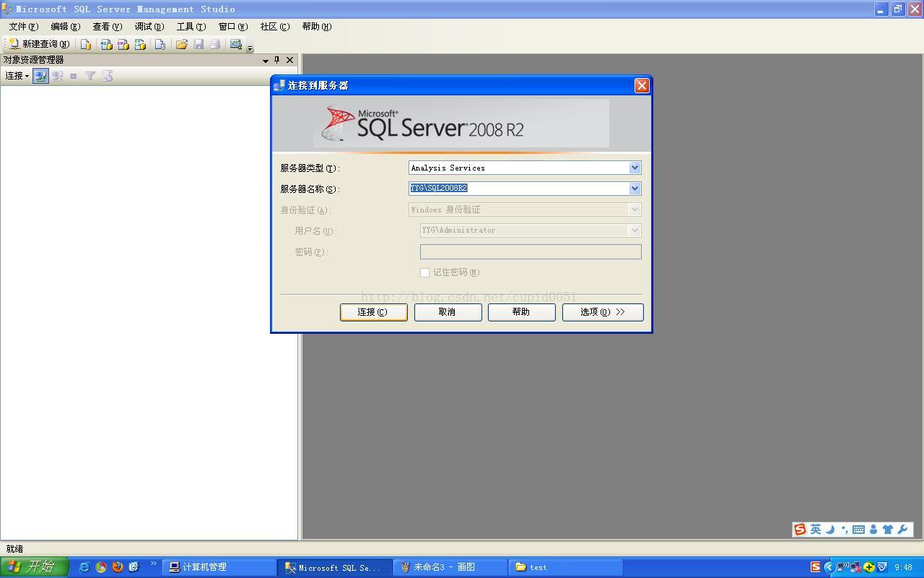
Task: Expand dialog with 选项(O) >> button
Action: tap(603, 312)
